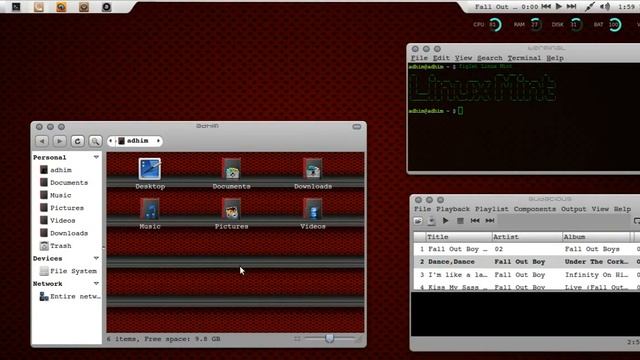640x360 pixels.
Task: Select the Pictures folder icon in main view
Action: (x=231, y=209)
